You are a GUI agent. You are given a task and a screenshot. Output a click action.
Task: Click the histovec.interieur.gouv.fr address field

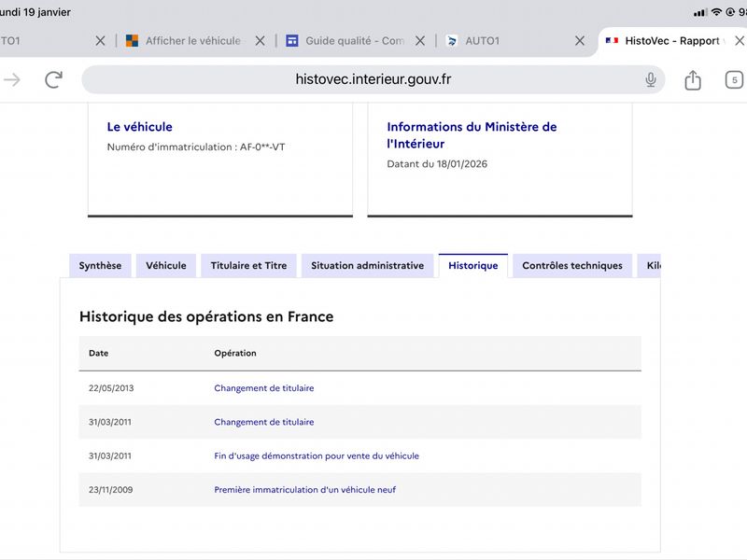[x=373, y=80]
